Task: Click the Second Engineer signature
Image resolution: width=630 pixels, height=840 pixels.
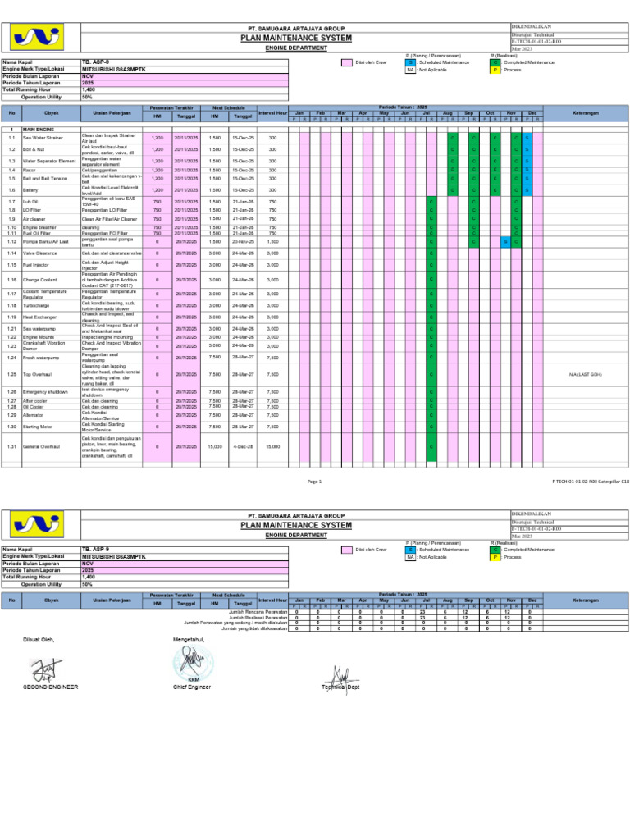Action: (46, 669)
